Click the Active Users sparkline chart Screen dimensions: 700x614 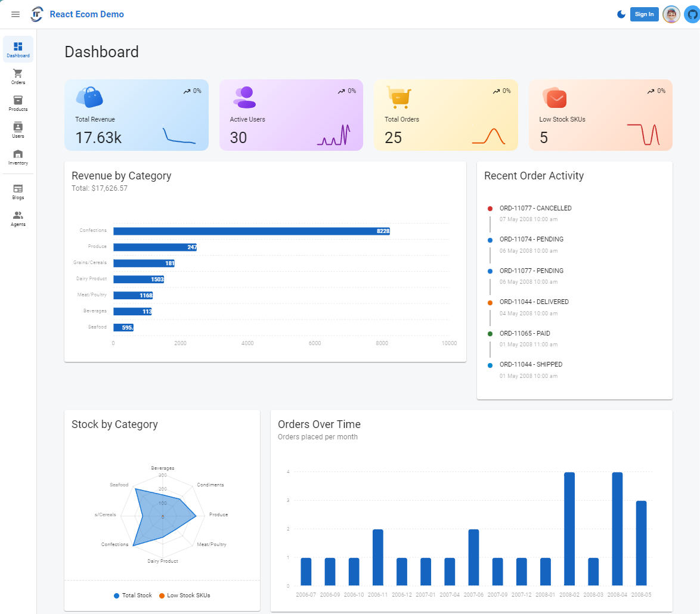tap(334, 135)
